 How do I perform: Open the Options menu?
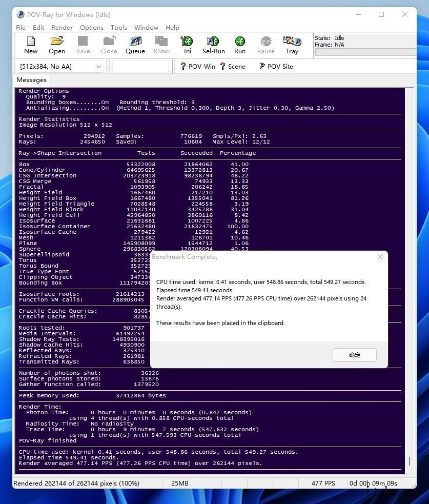pyautogui.click(x=92, y=28)
